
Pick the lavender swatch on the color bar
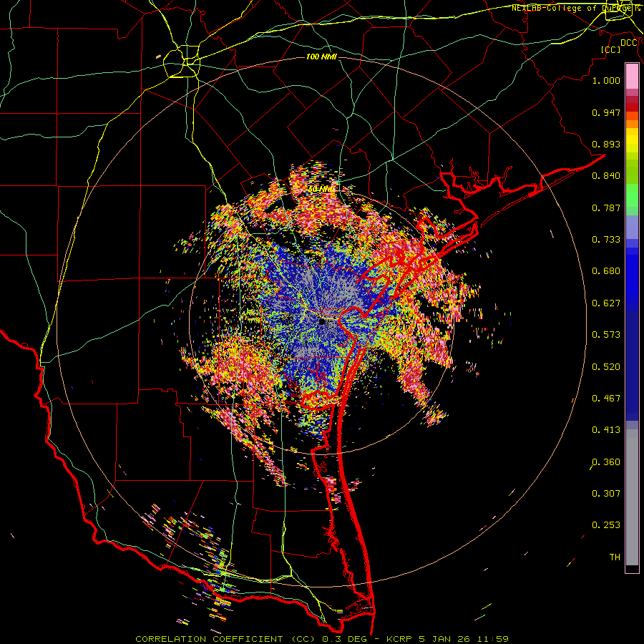632,227
